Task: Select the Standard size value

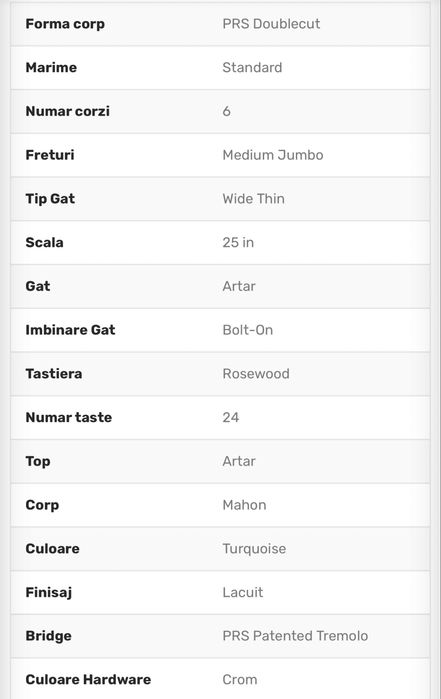Action: click(x=252, y=67)
